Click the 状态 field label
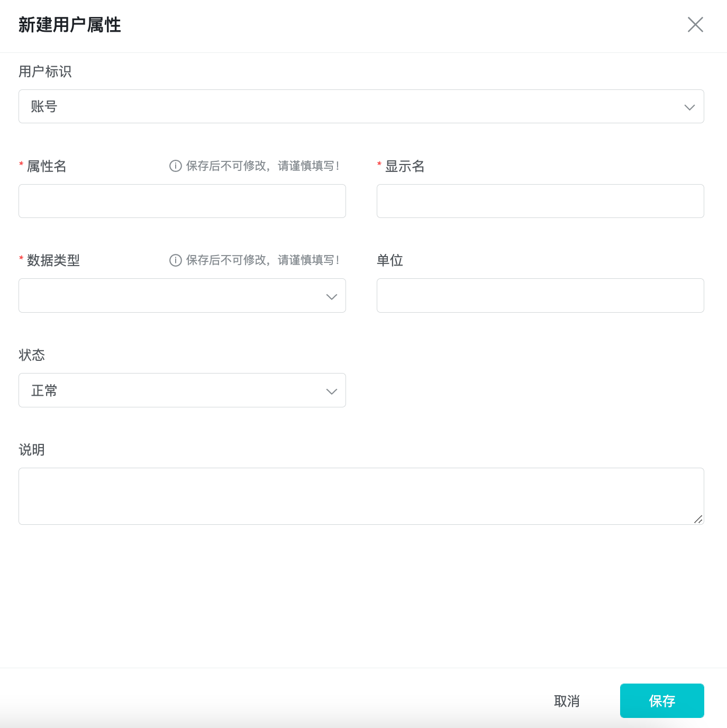The width and height of the screenshot is (727, 728). coord(32,355)
